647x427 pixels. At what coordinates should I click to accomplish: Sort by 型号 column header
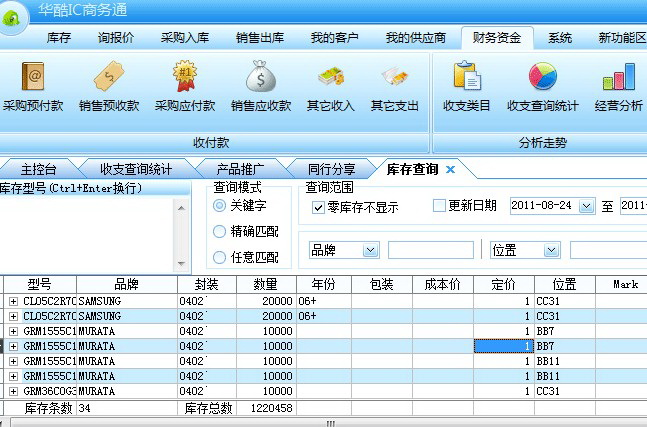40,284
